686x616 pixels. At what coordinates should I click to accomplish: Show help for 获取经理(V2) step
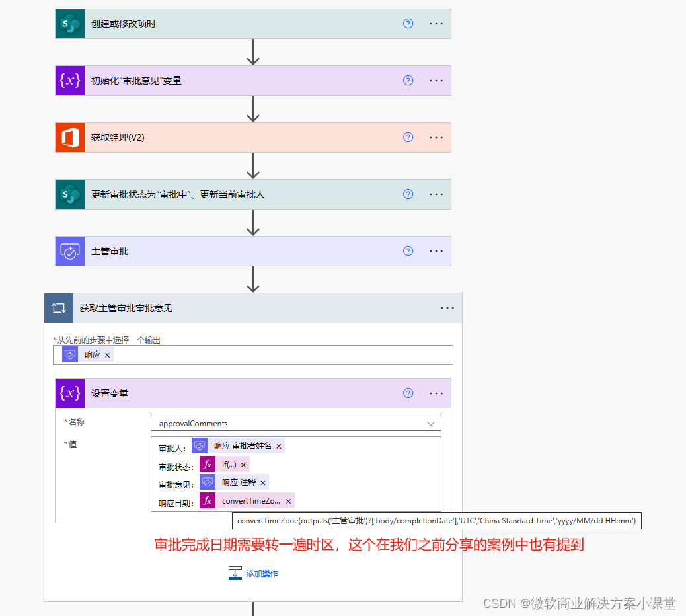pos(408,137)
